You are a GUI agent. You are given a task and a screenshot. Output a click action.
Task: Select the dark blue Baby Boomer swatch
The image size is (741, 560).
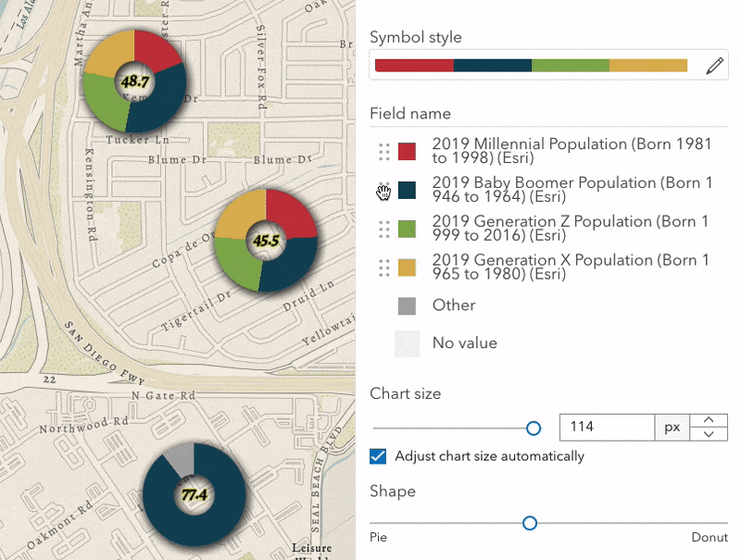[x=407, y=191]
